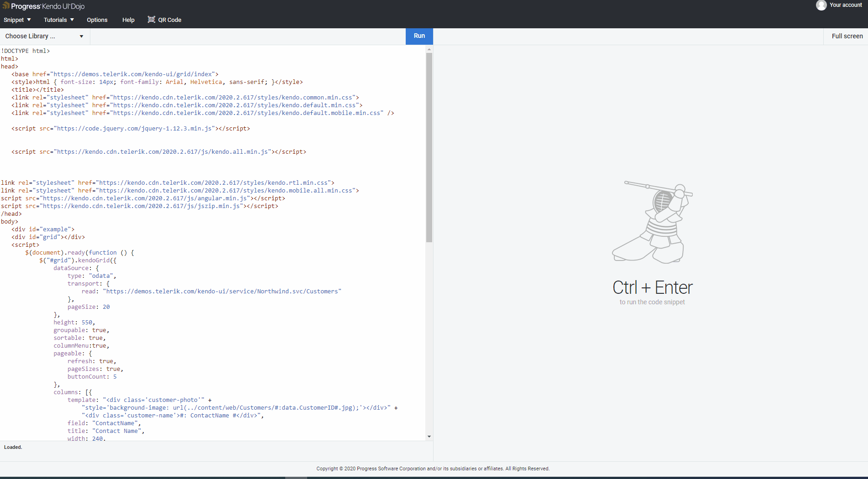Click the 'pageSizes: true' code line
This screenshot has width=868, height=479.
(95, 369)
